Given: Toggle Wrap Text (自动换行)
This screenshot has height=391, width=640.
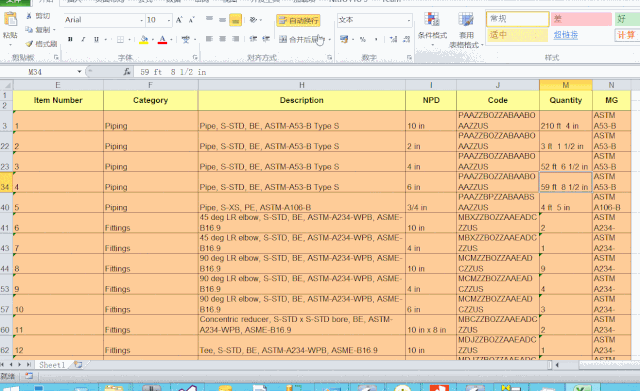Looking at the screenshot, I should click(x=298, y=20).
